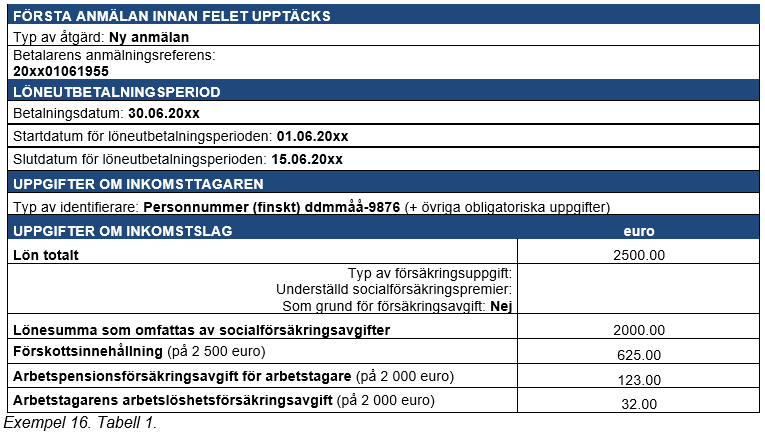Click the 'euro' column header
This screenshot has height=433, width=765.
pos(638,231)
